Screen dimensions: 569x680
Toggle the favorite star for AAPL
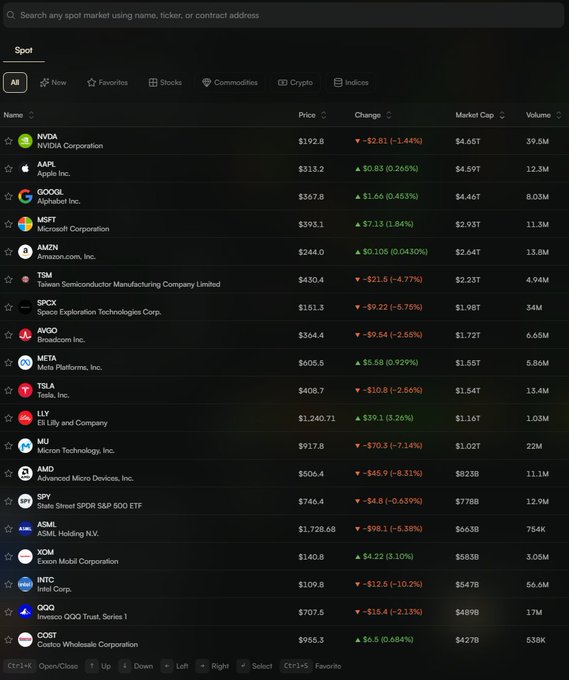(8, 169)
